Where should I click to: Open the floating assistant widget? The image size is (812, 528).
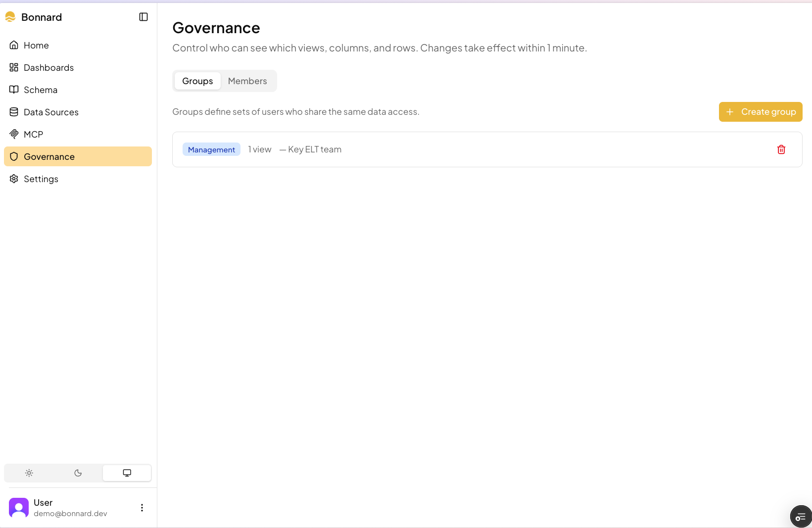pos(801,516)
